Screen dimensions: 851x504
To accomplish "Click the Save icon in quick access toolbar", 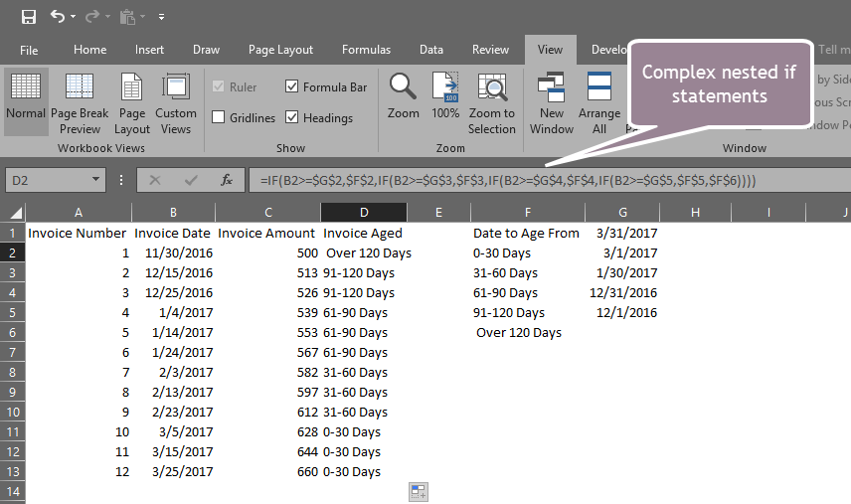I will 28,17.
